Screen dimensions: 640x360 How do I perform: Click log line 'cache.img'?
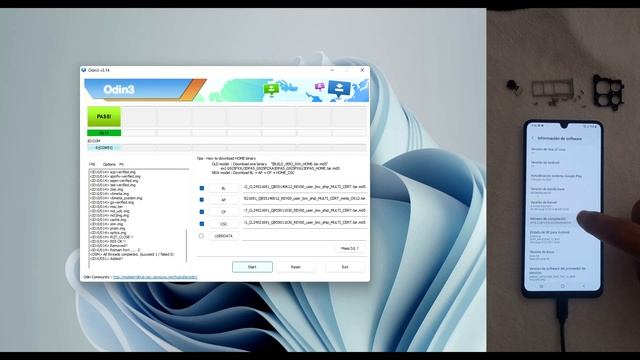pyautogui.click(x=108, y=220)
